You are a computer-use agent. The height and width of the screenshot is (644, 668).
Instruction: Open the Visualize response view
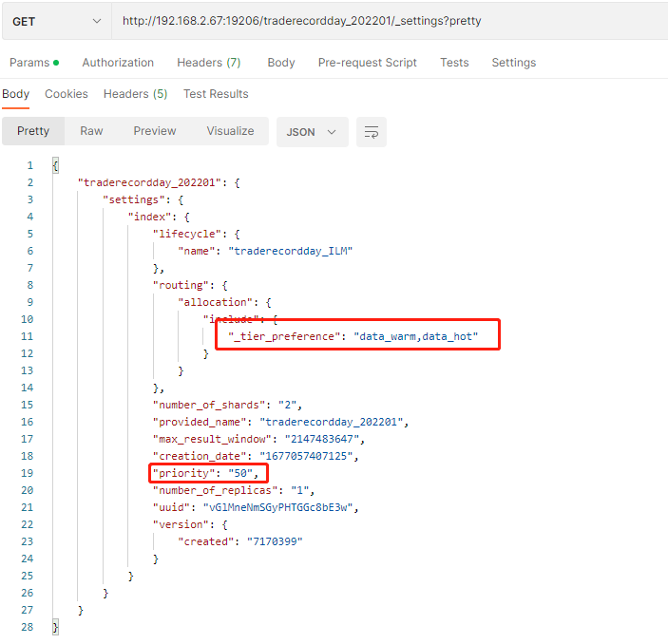tap(231, 131)
